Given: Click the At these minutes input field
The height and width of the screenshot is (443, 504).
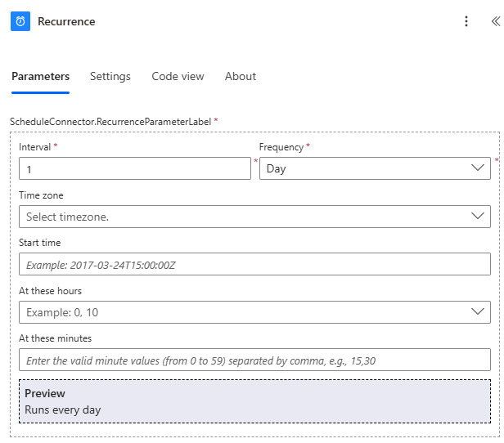Looking at the screenshot, I should pyautogui.click(x=254, y=360).
